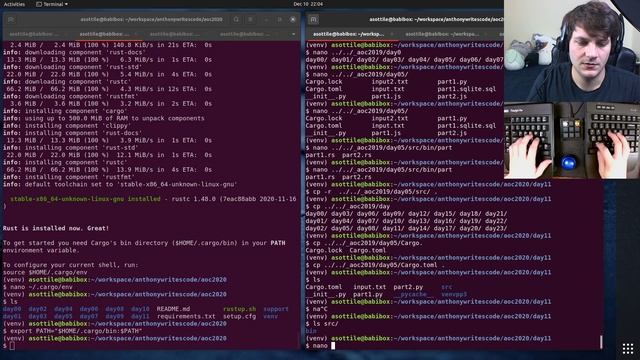Click 'cp -r' src command line
Viewport: 640px width, 360px height.
371,192
